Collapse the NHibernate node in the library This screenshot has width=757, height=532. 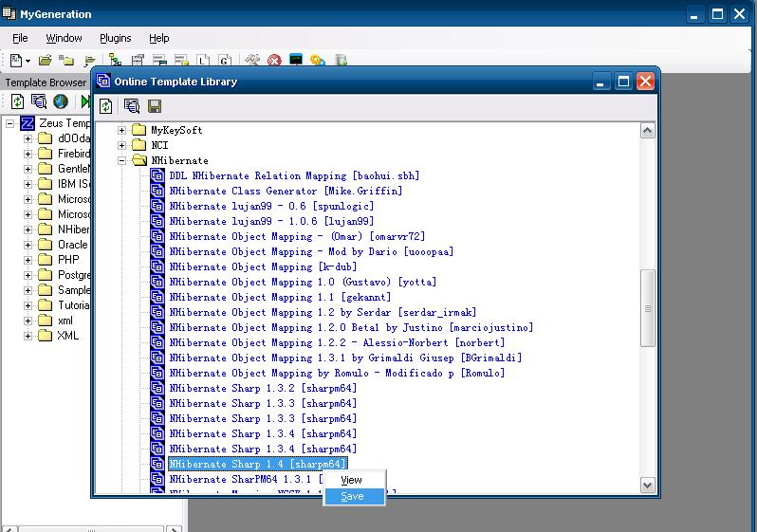(121, 160)
